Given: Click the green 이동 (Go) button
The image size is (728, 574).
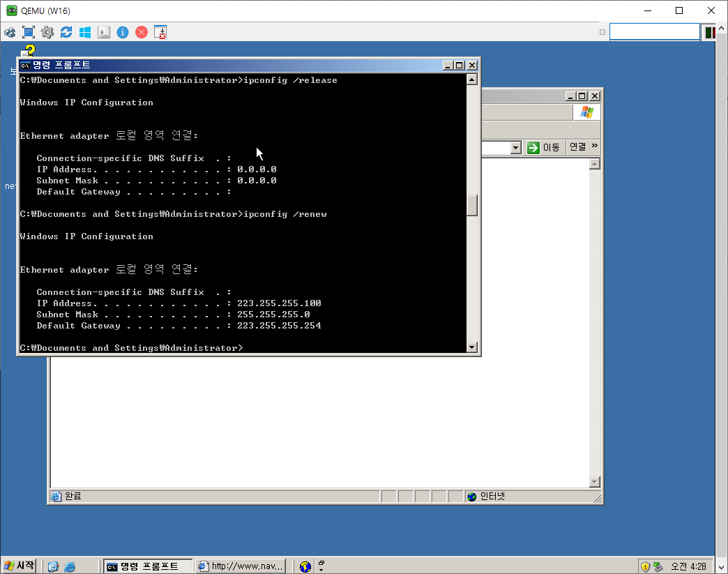Looking at the screenshot, I should (543, 147).
